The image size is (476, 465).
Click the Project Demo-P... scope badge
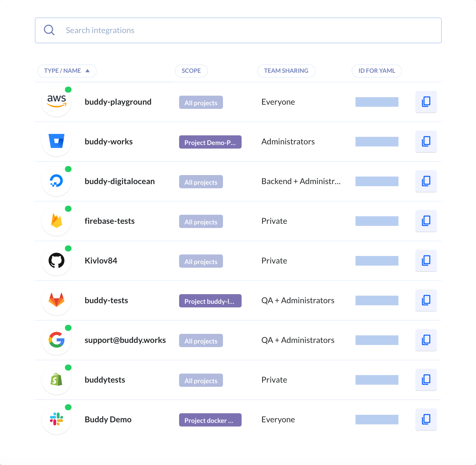pyautogui.click(x=210, y=142)
